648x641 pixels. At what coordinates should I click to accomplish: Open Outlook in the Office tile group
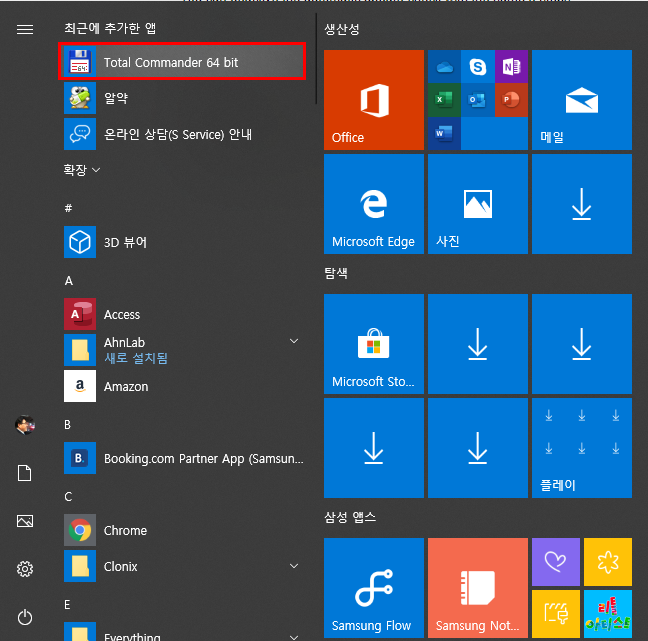[x=478, y=100]
